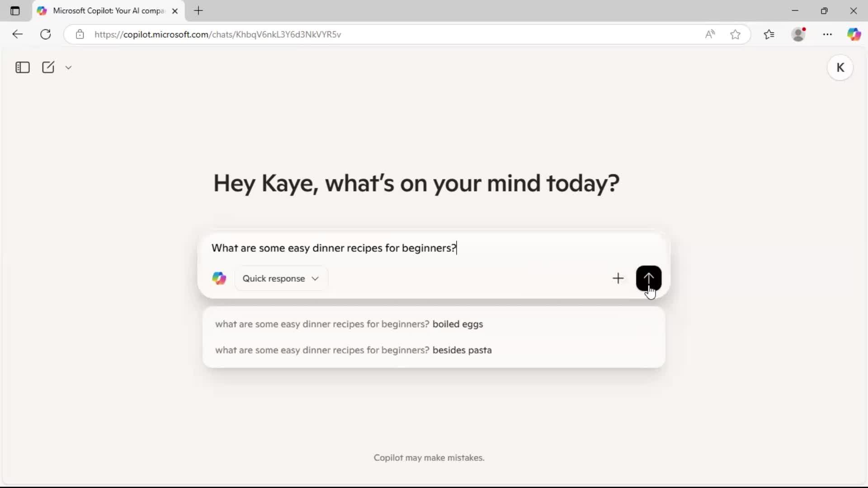Open Settings and more menu

pyautogui.click(x=828, y=34)
